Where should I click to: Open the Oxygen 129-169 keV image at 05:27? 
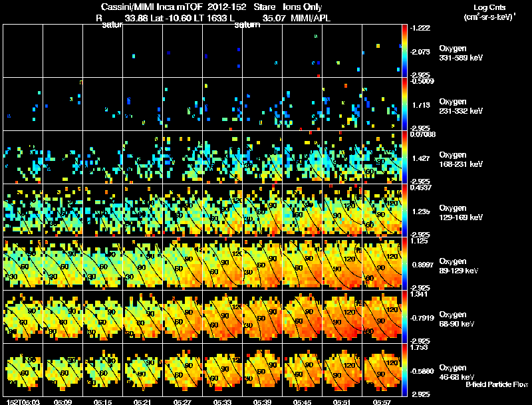pos(182,210)
